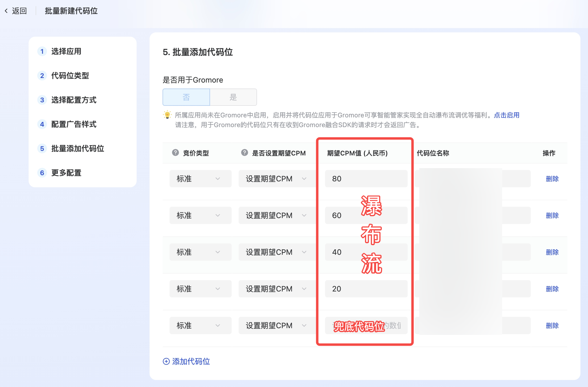588x387 pixels.
Task: Go to 代码位类型 step
Action: [70, 76]
